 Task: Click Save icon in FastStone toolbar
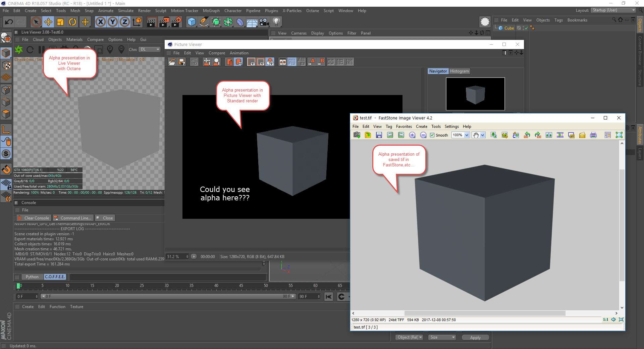pyautogui.click(x=379, y=135)
